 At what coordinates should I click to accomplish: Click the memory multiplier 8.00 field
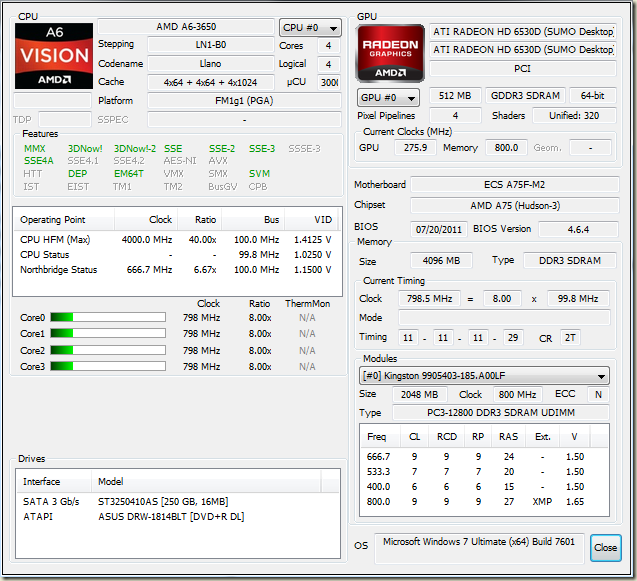(502, 299)
